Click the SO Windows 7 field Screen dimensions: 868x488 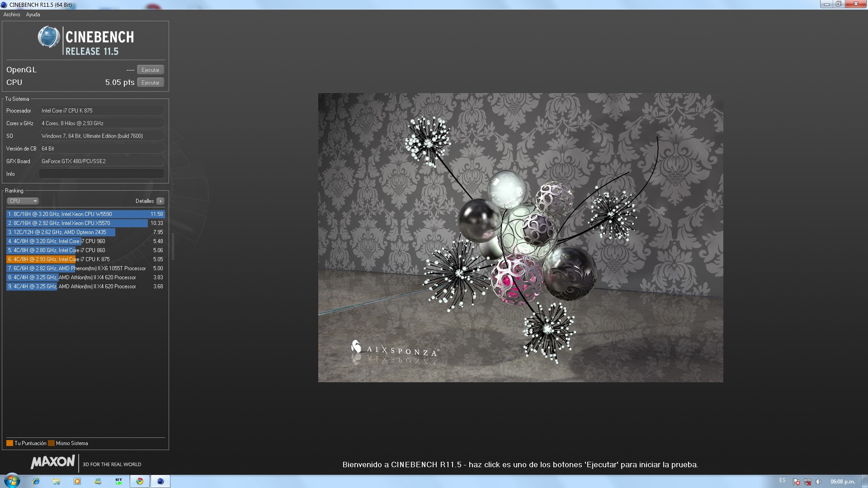pyautogui.click(x=102, y=136)
